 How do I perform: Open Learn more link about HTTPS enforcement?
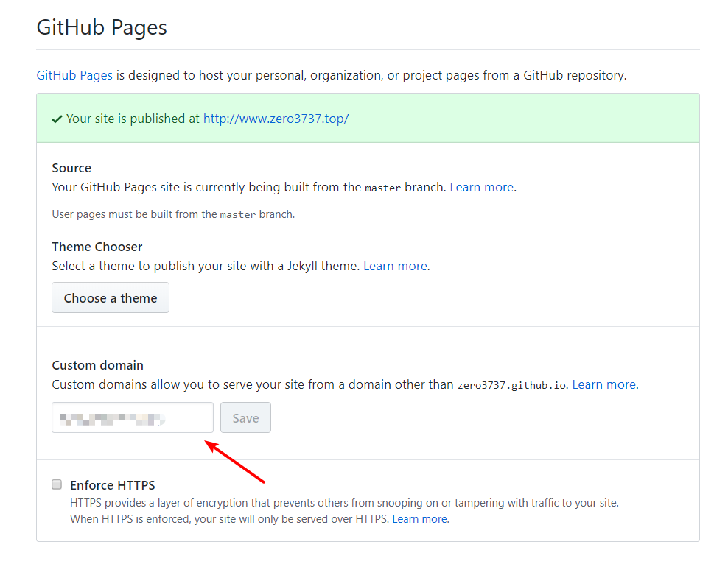tap(420, 519)
